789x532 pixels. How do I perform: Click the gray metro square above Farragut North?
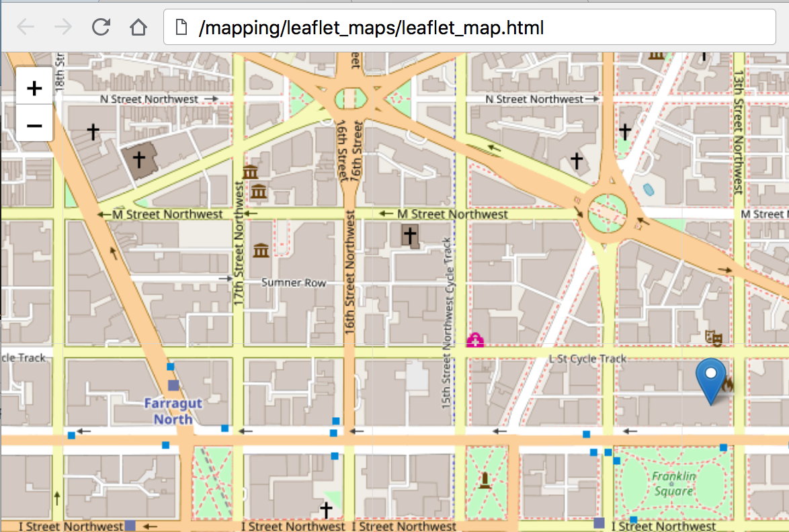point(174,385)
